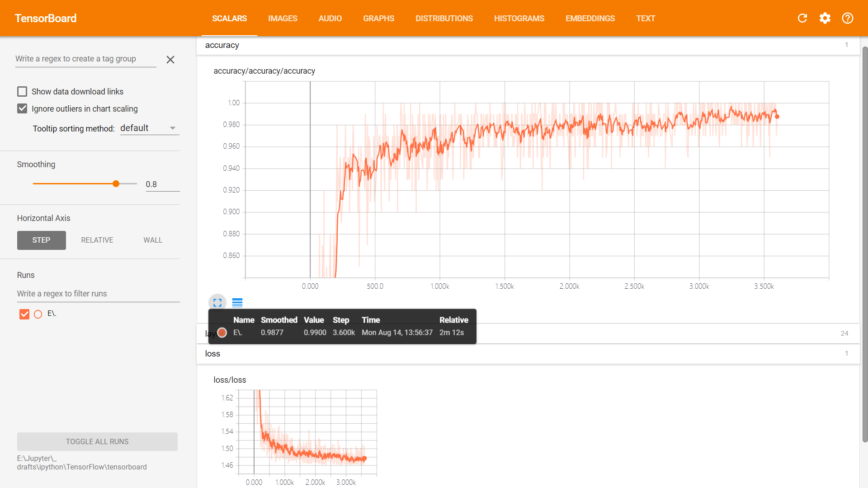Collapse the loss section header
868x488 pixels.
click(x=212, y=354)
